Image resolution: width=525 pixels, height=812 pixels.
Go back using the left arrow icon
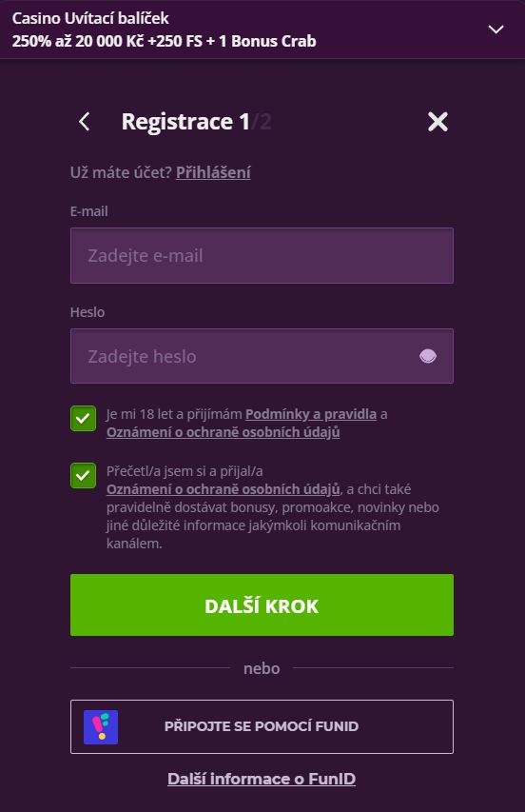[85, 122]
